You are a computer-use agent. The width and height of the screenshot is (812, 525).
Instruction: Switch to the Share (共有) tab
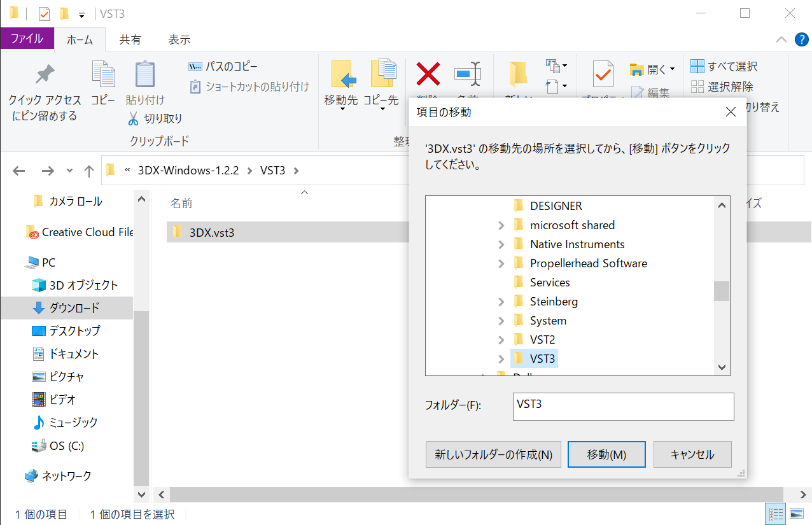tap(130, 39)
